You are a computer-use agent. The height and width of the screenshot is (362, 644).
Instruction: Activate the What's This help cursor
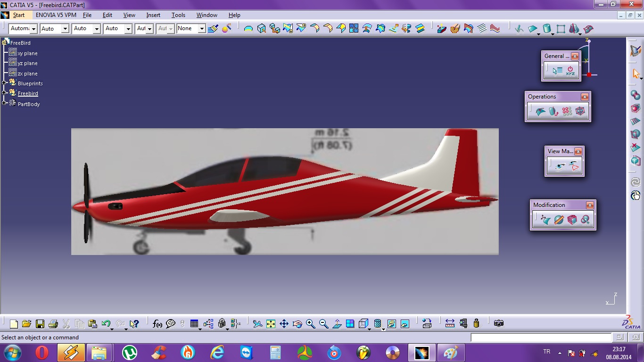[x=134, y=324]
